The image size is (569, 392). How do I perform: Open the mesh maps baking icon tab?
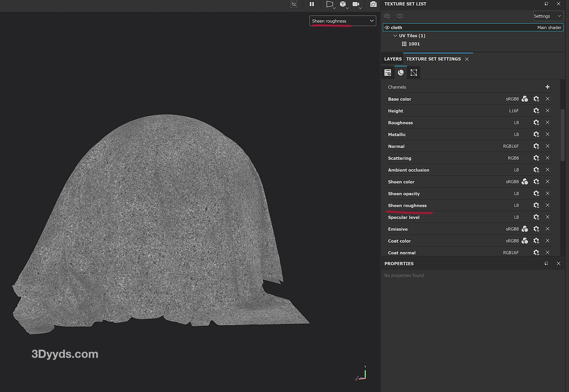tap(413, 73)
